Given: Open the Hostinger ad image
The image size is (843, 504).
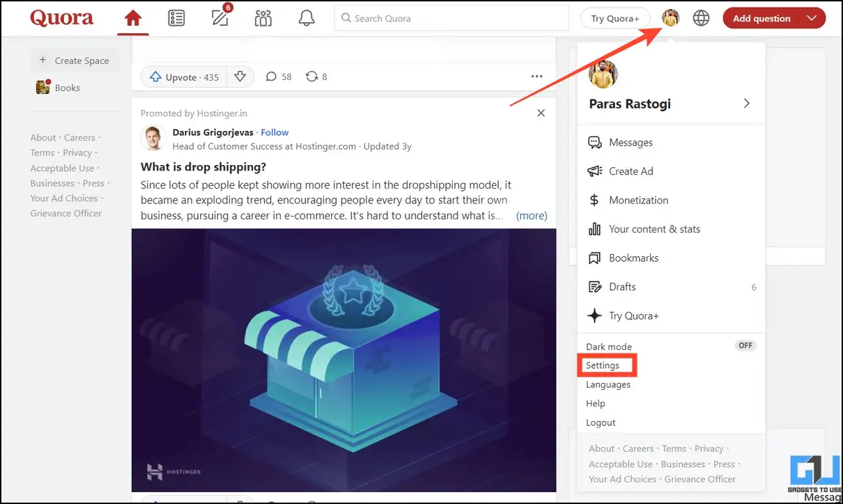Looking at the screenshot, I should [x=343, y=361].
